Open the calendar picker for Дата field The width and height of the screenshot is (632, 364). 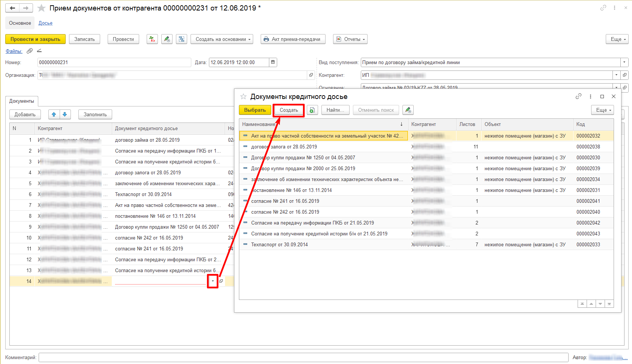[x=273, y=62]
